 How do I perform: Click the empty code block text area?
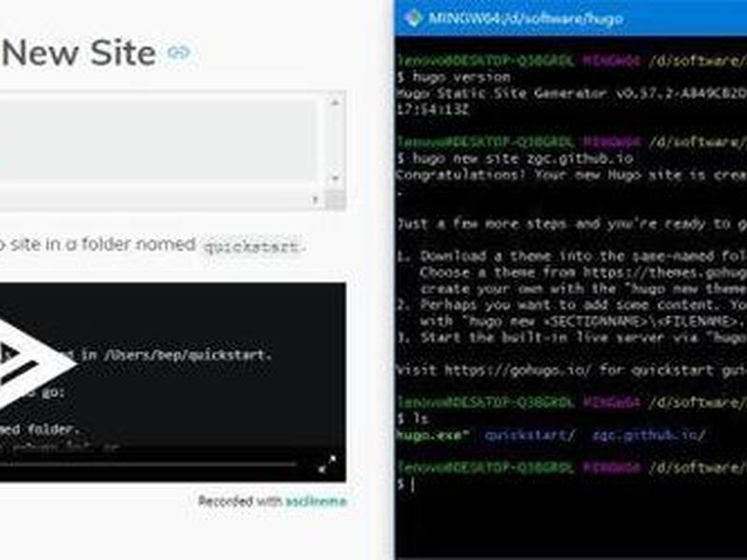coord(157,141)
